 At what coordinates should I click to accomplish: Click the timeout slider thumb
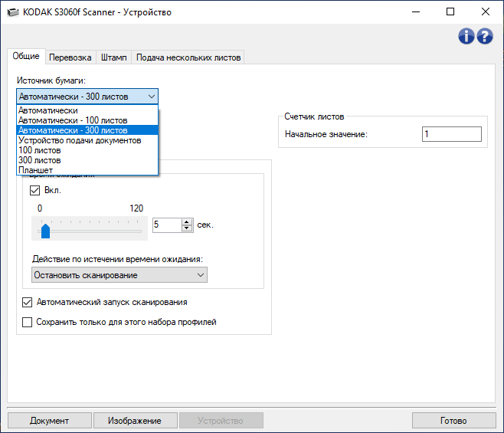(46, 231)
